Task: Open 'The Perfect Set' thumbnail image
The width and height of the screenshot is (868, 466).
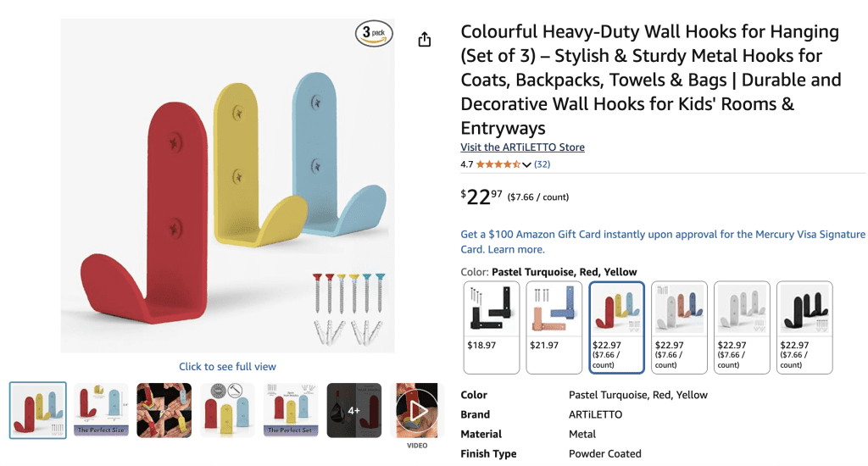Action: tap(291, 410)
